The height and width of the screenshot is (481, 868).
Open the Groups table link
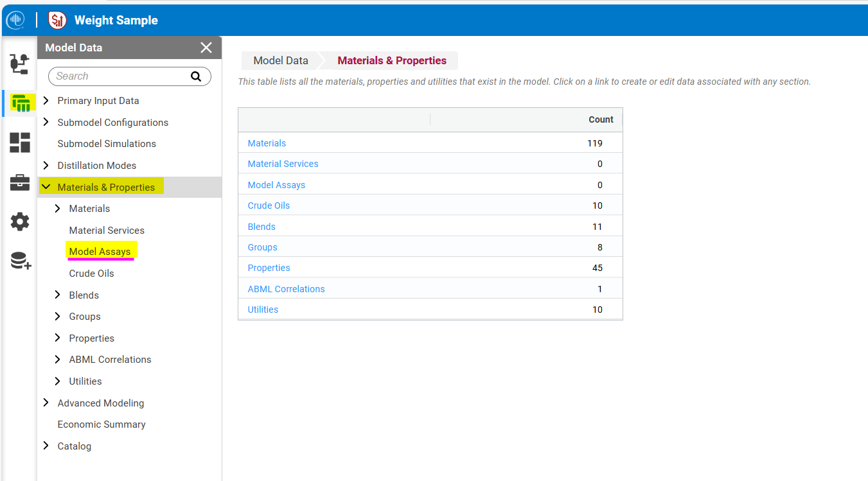[x=263, y=247]
